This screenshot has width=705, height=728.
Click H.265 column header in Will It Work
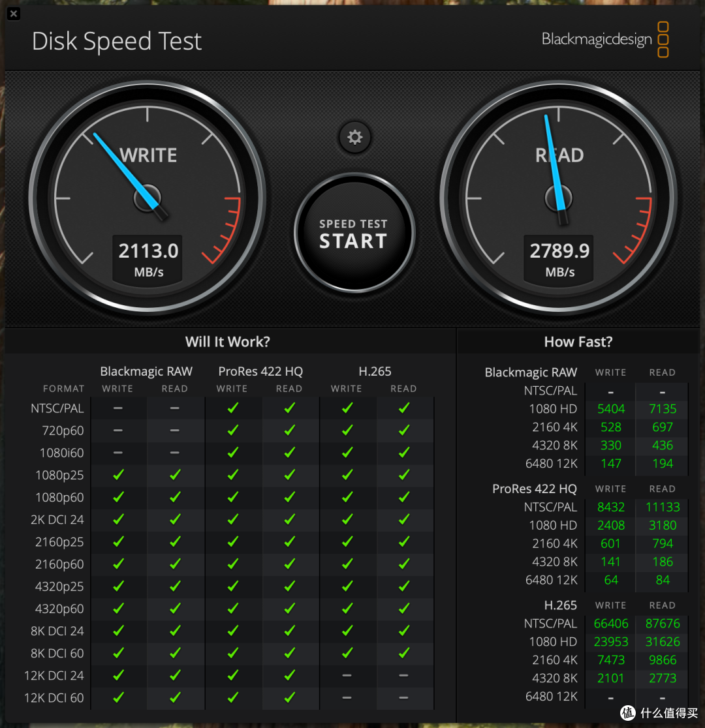(375, 372)
